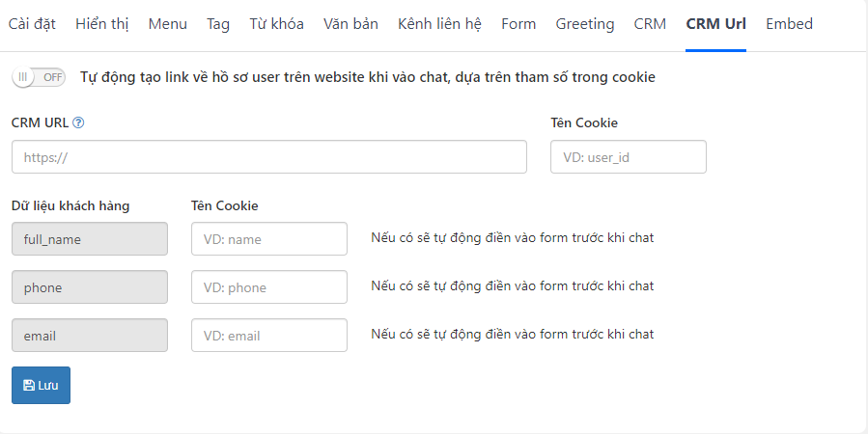Toggle the auto-create user profile link switch
Viewport: 868px width, 434px height.
[39, 77]
